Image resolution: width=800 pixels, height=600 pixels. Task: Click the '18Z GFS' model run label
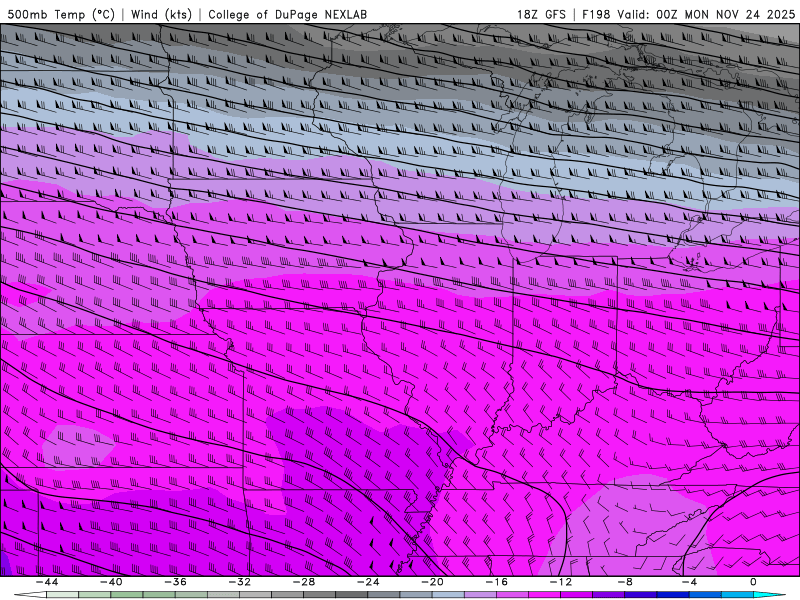541,14
